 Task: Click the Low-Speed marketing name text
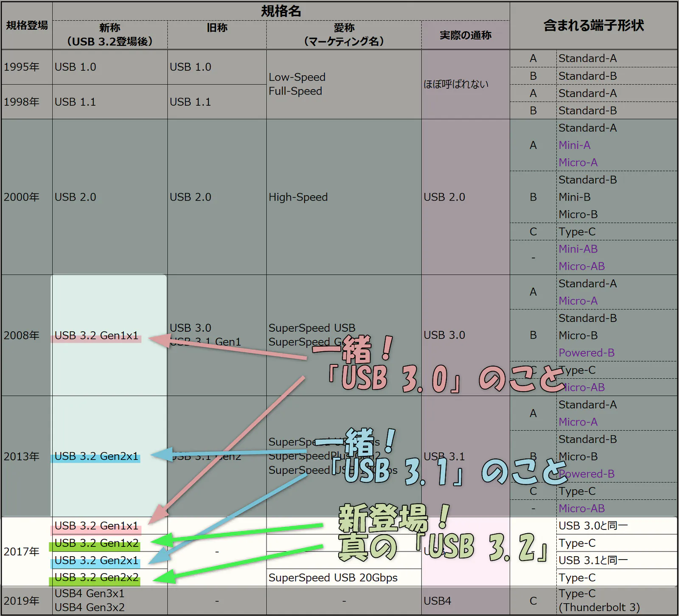297,77
